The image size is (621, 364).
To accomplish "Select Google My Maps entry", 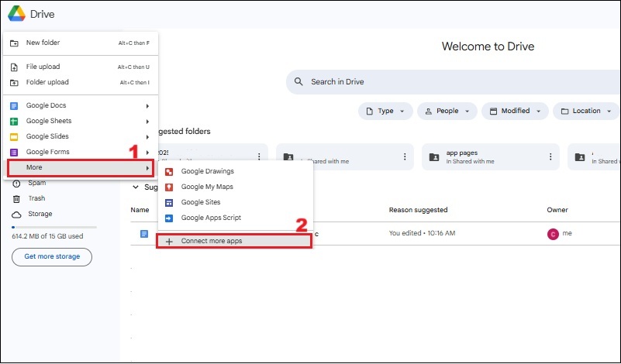I will coord(235,187).
